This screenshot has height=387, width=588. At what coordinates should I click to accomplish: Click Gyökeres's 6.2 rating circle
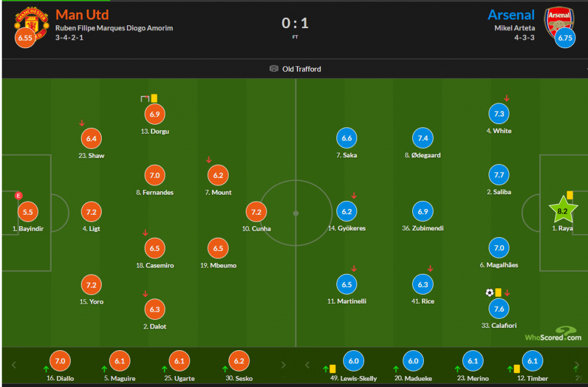point(347,211)
